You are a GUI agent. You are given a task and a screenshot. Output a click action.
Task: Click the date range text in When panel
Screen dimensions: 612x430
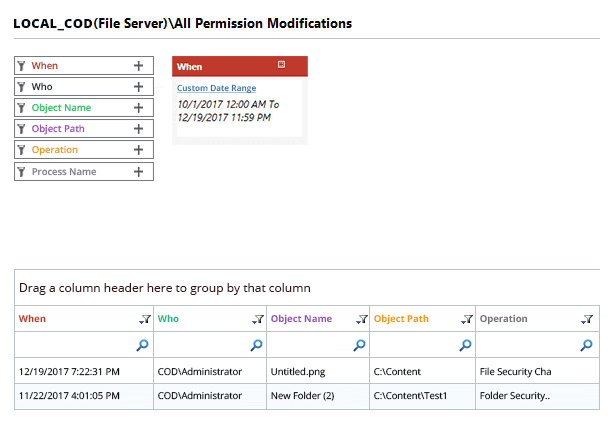228,111
